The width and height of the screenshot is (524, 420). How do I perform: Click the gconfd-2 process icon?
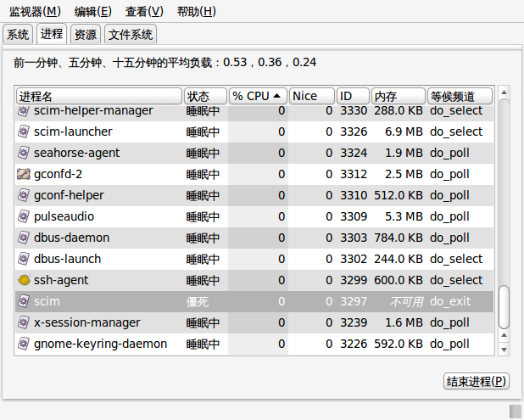click(x=24, y=174)
